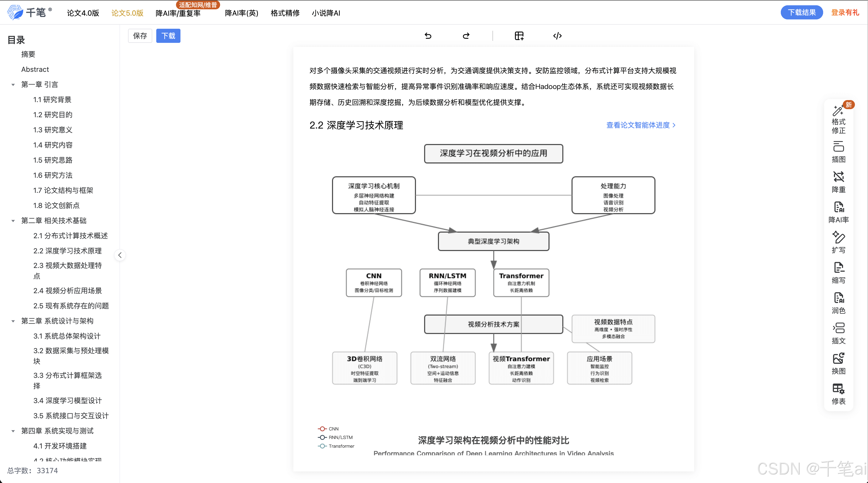Switch to 论文4.0版 tab
Viewport: 868px width, 483px height.
pyautogui.click(x=83, y=13)
